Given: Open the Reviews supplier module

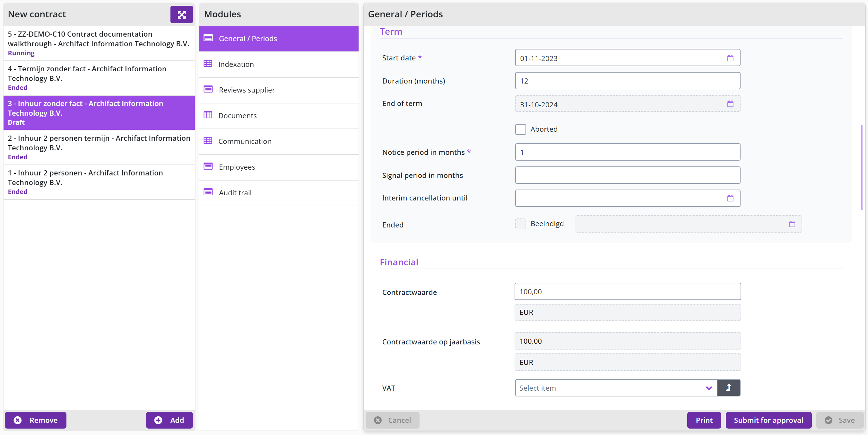Looking at the screenshot, I should 279,90.
